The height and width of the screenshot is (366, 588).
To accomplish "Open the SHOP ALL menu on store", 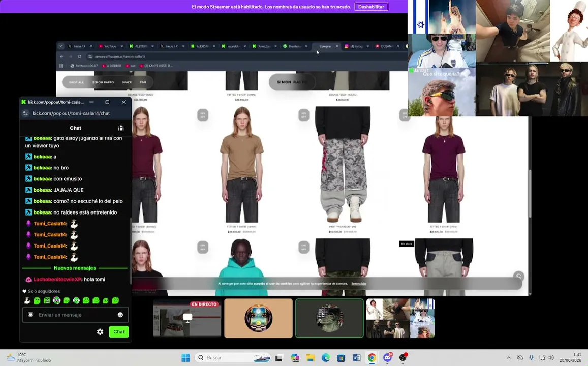I will click(77, 82).
